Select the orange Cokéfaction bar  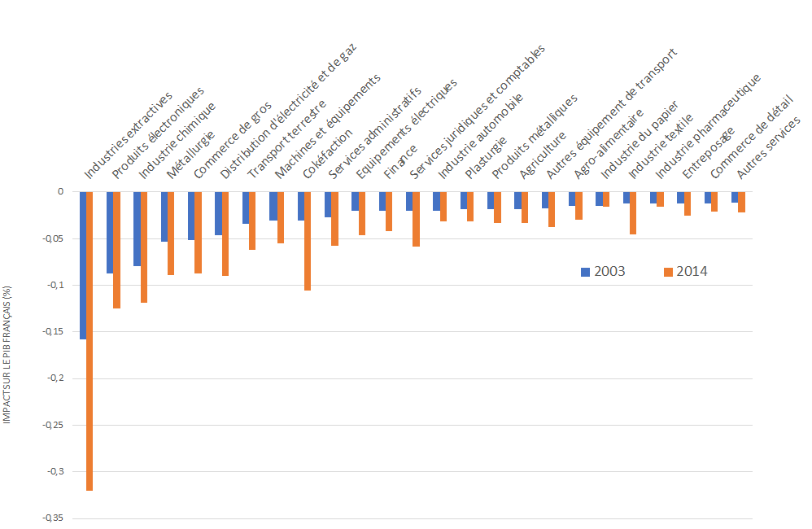coord(307,241)
